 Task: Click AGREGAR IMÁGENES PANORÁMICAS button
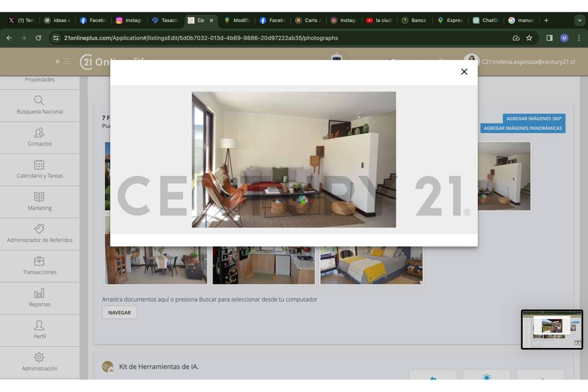[x=523, y=128]
